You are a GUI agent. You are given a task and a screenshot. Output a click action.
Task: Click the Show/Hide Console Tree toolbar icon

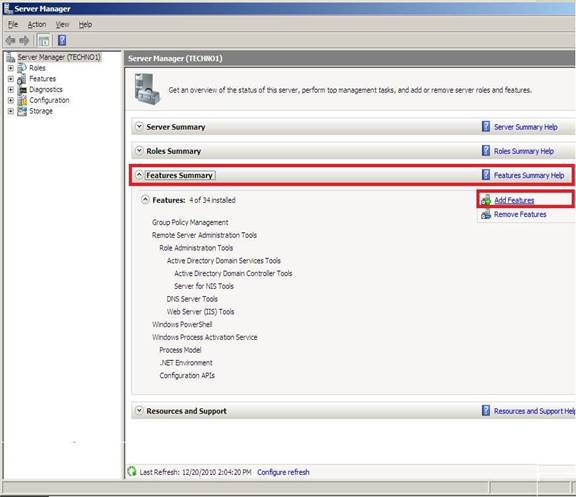coord(44,40)
